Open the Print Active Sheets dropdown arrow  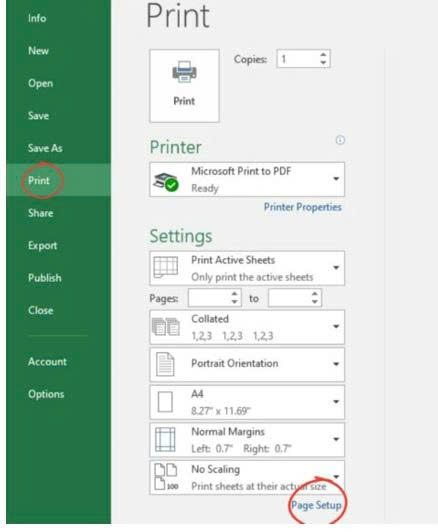click(336, 268)
